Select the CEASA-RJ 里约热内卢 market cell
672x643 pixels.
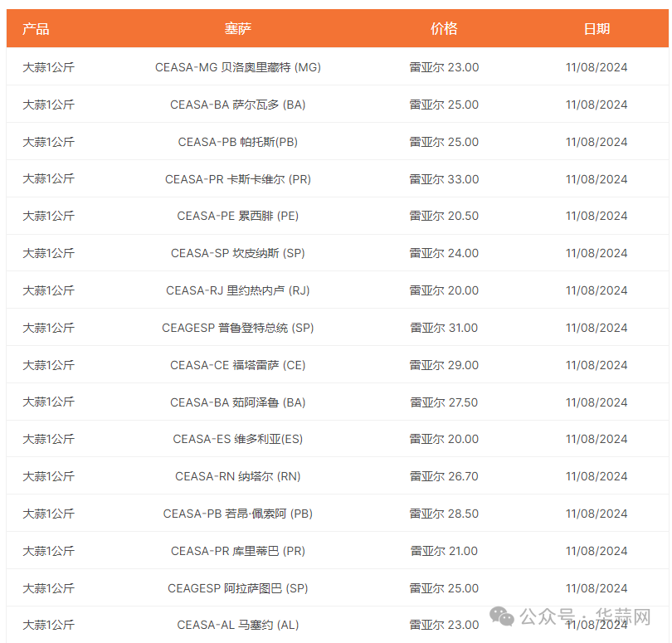(x=237, y=290)
